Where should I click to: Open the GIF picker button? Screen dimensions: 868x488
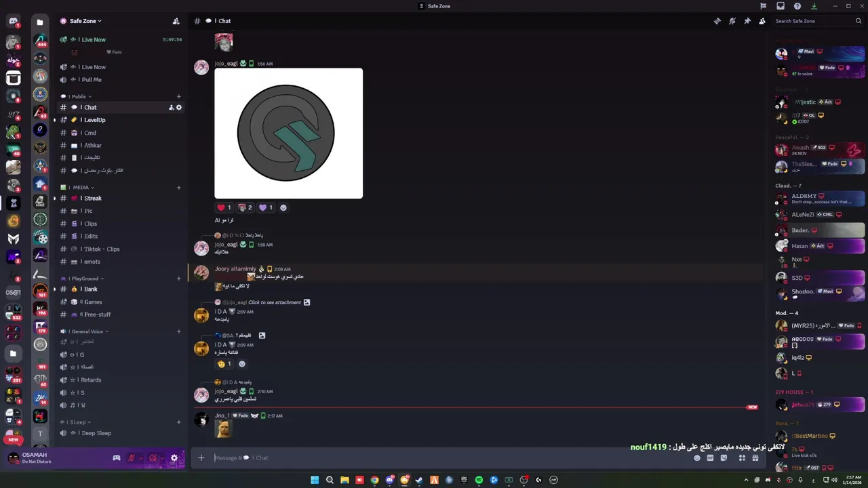[710, 458]
